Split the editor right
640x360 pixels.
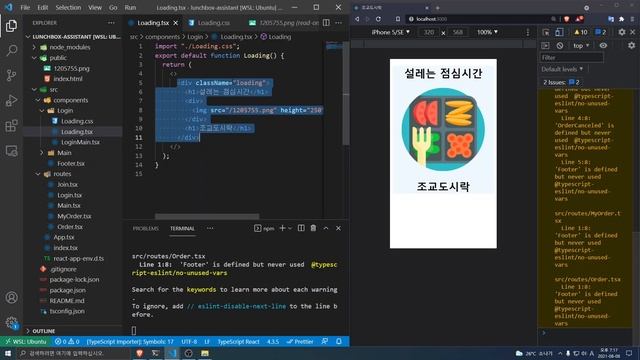click(326, 23)
